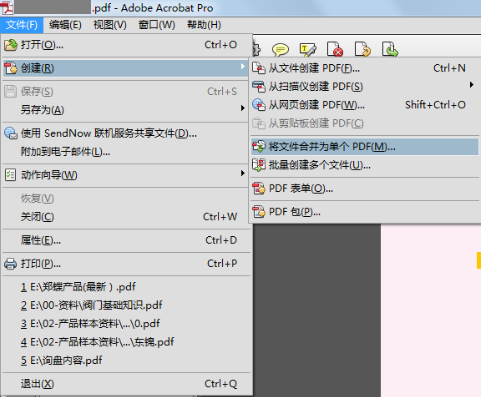Select 附加到电子邮件(L)...
Image resolution: width=481 pixels, height=397 pixels.
(x=125, y=152)
